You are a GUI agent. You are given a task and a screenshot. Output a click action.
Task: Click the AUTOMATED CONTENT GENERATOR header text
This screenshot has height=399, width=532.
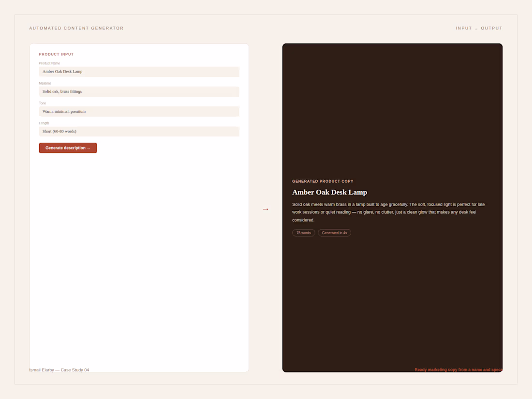[x=76, y=28]
